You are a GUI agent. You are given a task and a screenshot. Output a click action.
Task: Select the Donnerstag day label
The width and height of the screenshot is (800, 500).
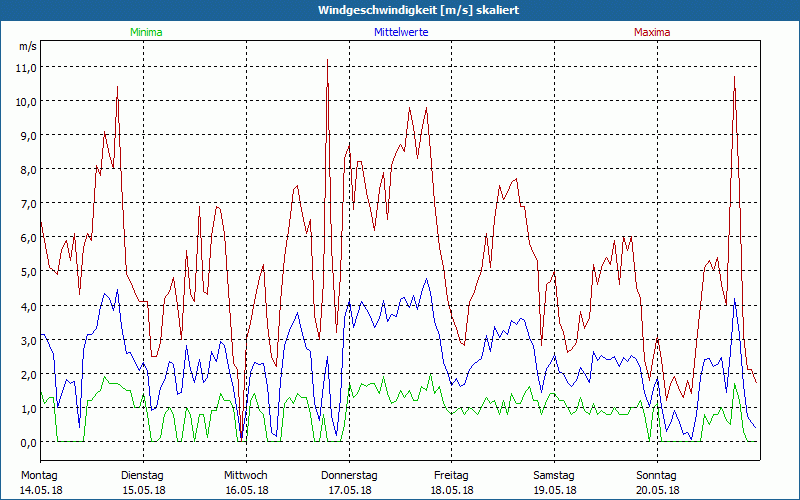(349, 475)
